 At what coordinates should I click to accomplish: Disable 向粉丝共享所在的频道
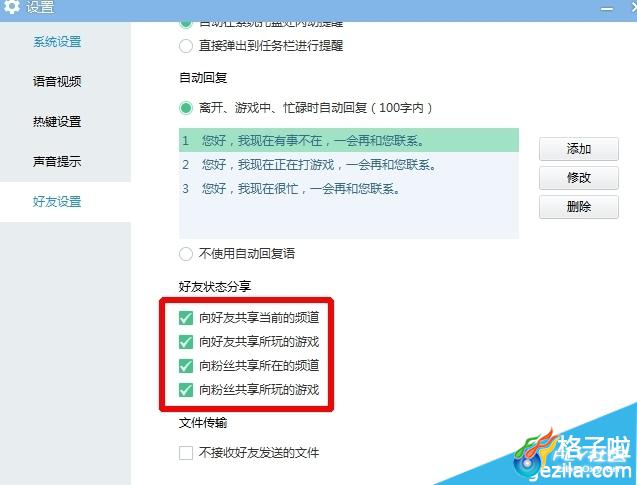[186, 366]
